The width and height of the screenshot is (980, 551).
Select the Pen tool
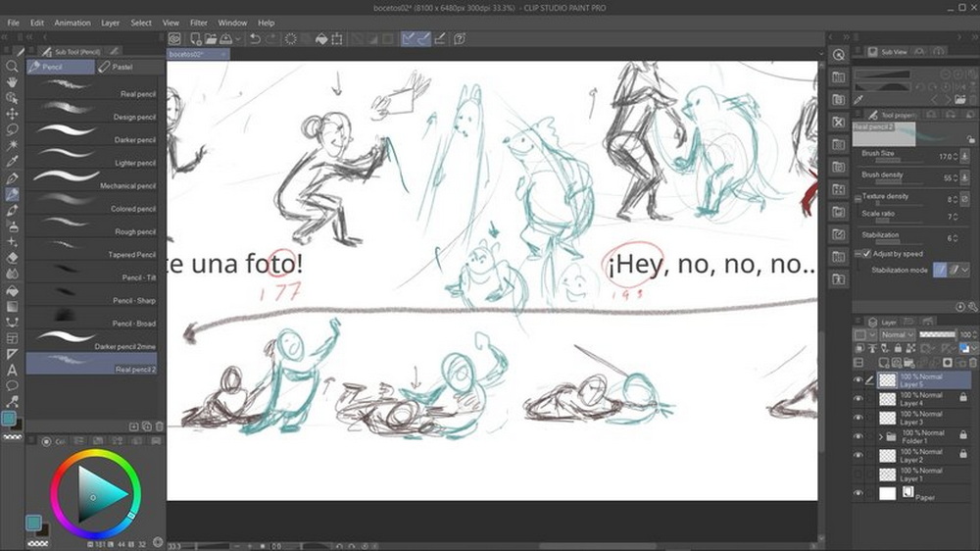pyautogui.click(x=11, y=177)
